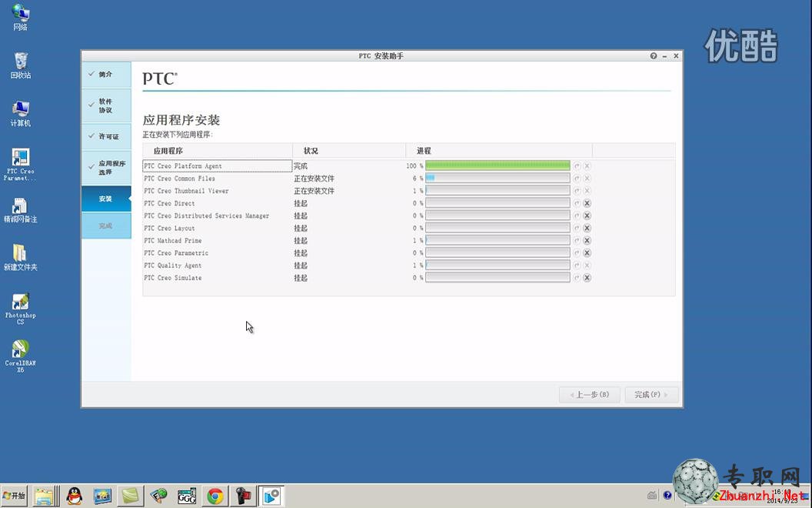Select the Photoshop CS desktop shortcut
Screen dimensions: 812x508
click(20, 309)
